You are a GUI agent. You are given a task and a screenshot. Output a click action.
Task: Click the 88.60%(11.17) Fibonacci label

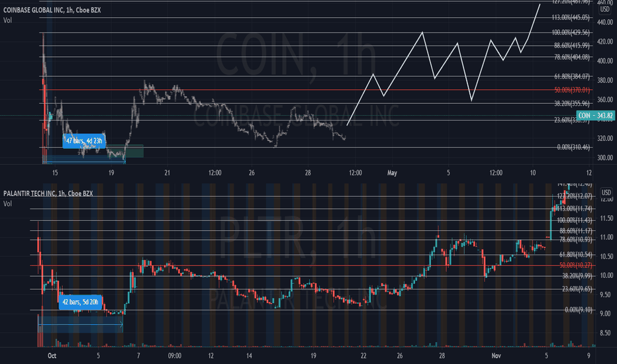pyautogui.click(x=576, y=230)
